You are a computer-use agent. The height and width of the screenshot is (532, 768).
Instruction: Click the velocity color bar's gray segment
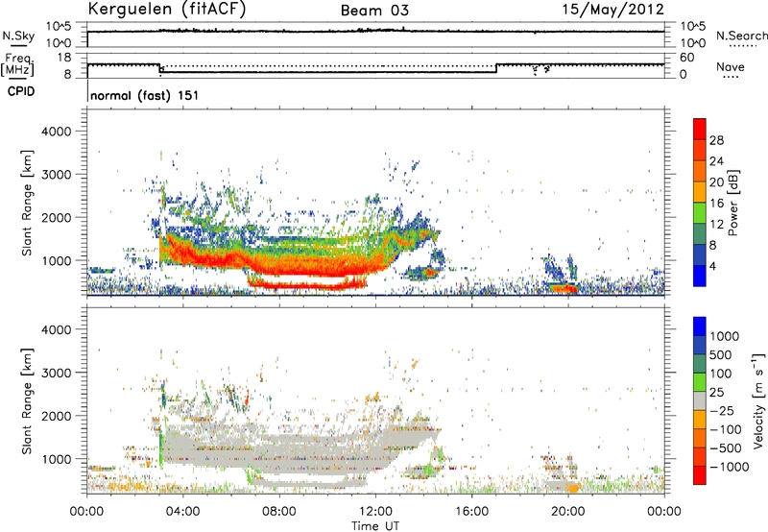tap(700, 400)
